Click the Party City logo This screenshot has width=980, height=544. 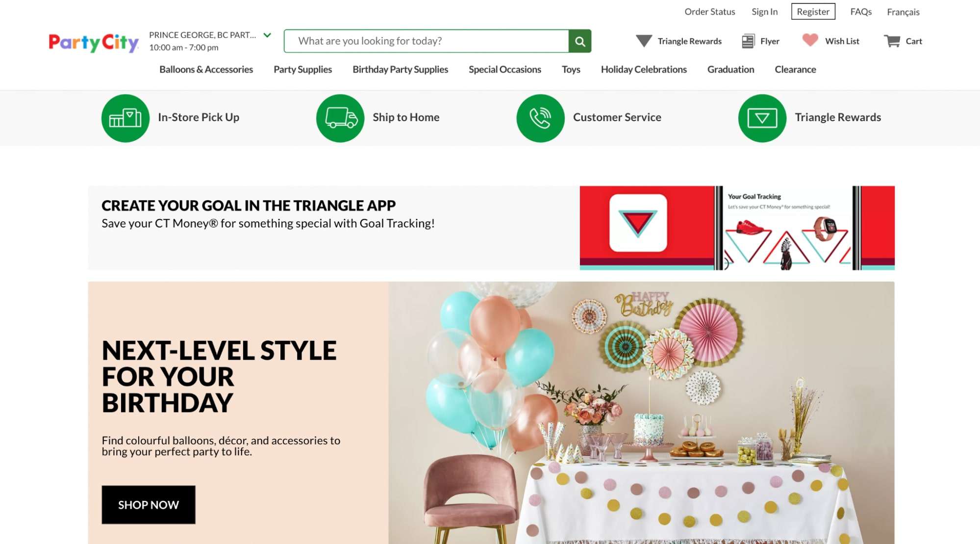(x=94, y=43)
